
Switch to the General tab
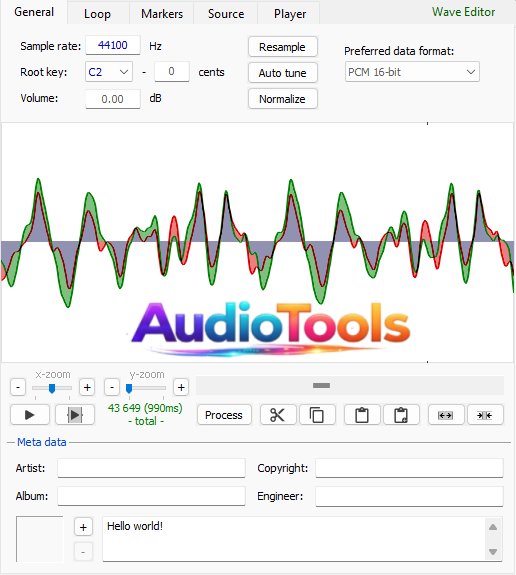[34, 12]
